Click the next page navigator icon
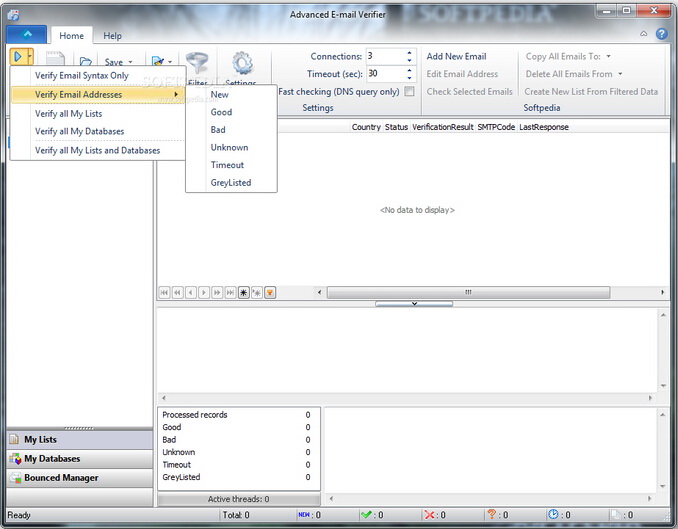The height and width of the screenshot is (529, 678). tap(217, 293)
